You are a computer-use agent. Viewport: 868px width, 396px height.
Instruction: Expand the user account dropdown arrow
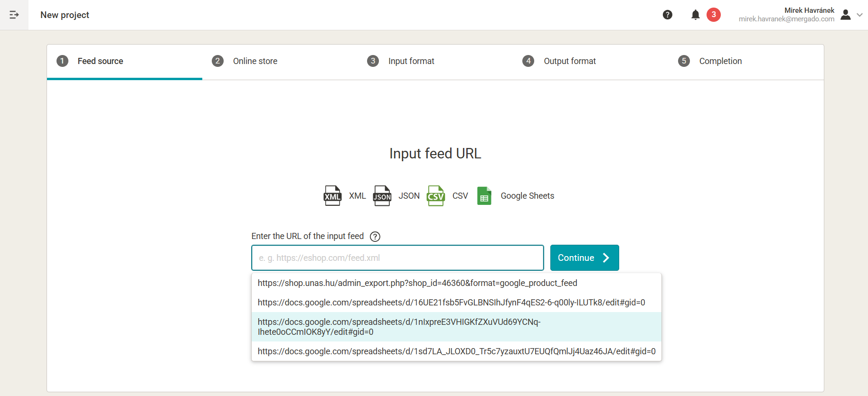click(859, 15)
